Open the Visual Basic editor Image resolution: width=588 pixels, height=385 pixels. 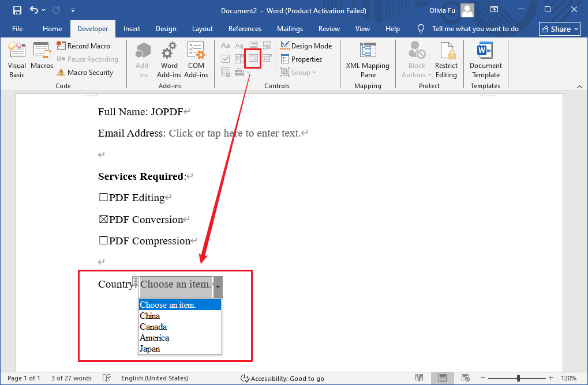point(17,60)
